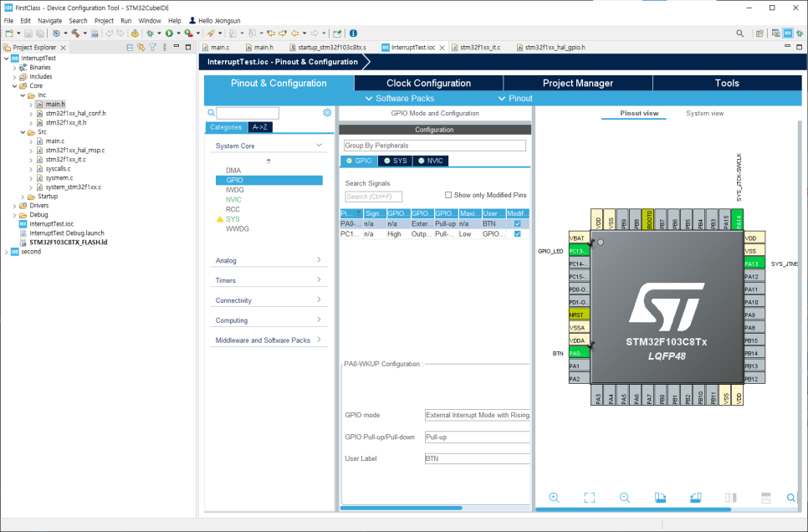
Task: Click the blue Information Center icon
Action: tap(354, 33)
